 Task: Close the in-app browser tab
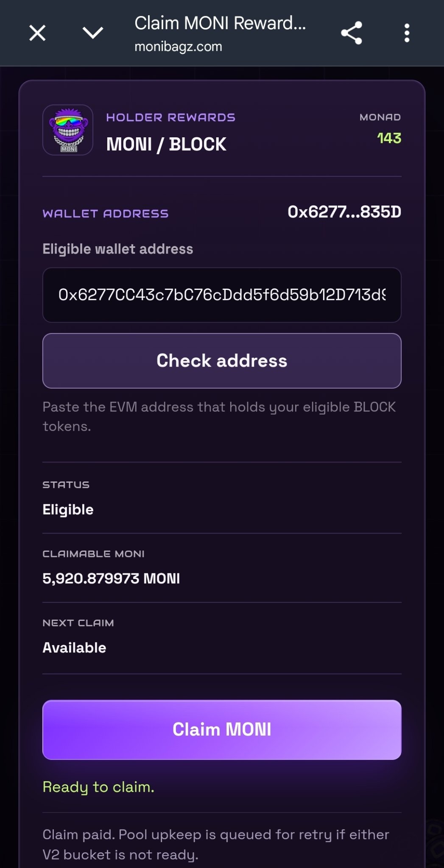[37, 33]
